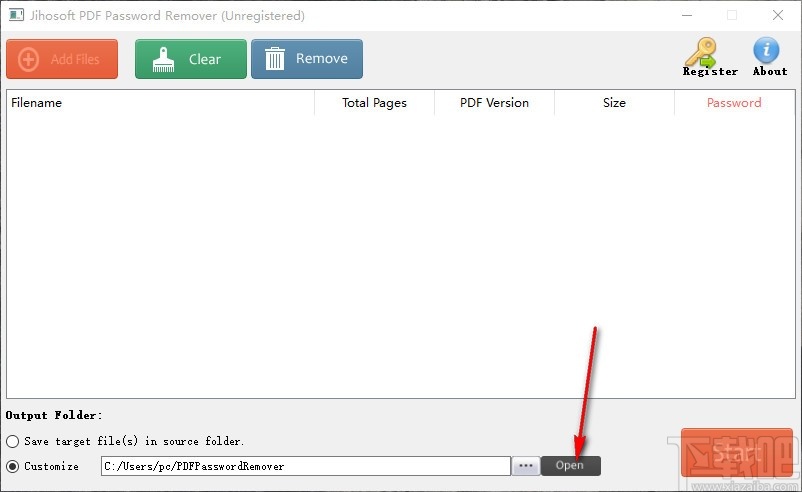Click the Remove button with trash icon

(x=307, y=59)
